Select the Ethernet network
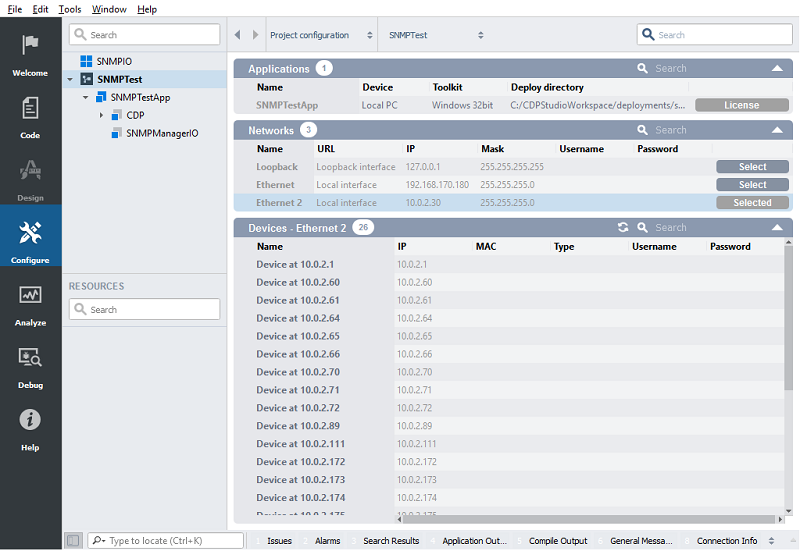800x551 pixels. pyautogui.click(x=752, y=185)
